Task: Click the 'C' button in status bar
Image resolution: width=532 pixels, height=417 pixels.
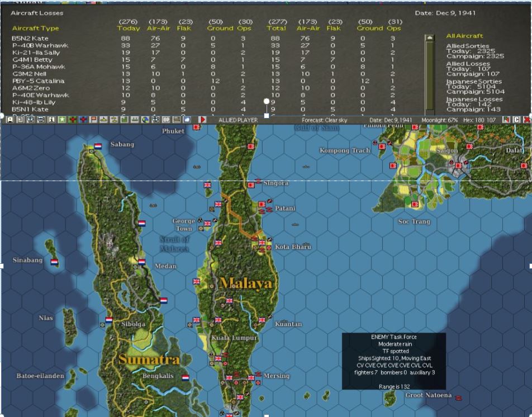Action: click(516, 120)
